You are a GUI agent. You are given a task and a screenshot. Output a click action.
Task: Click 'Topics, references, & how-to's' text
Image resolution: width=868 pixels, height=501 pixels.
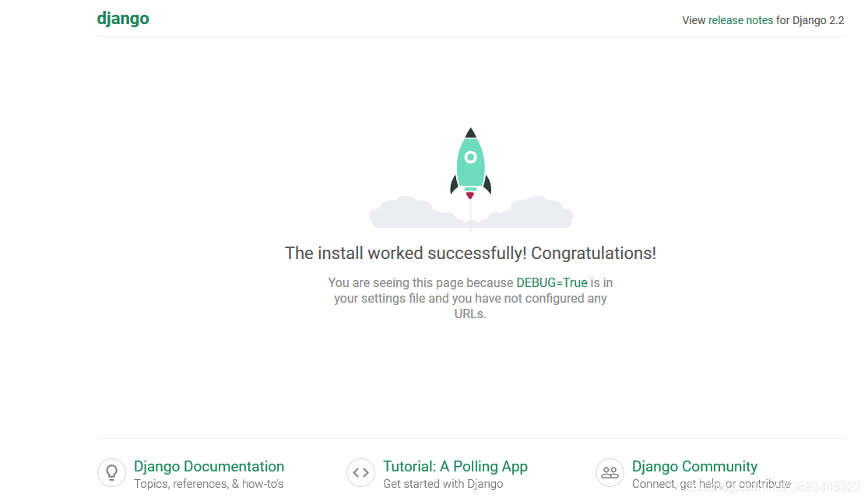209,484
